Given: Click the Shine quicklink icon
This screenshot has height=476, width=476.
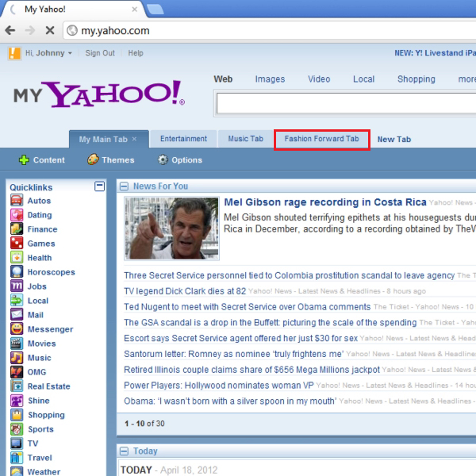Looking at the screenshot, I should (x=17, y=400).
